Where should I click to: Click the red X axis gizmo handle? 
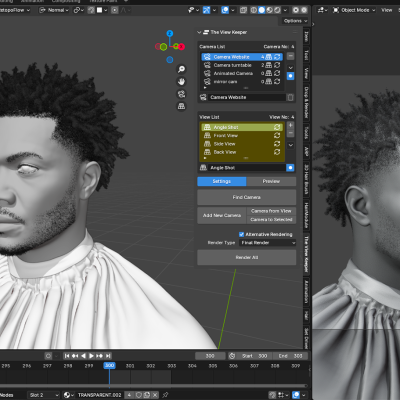[x=181, y=47]
